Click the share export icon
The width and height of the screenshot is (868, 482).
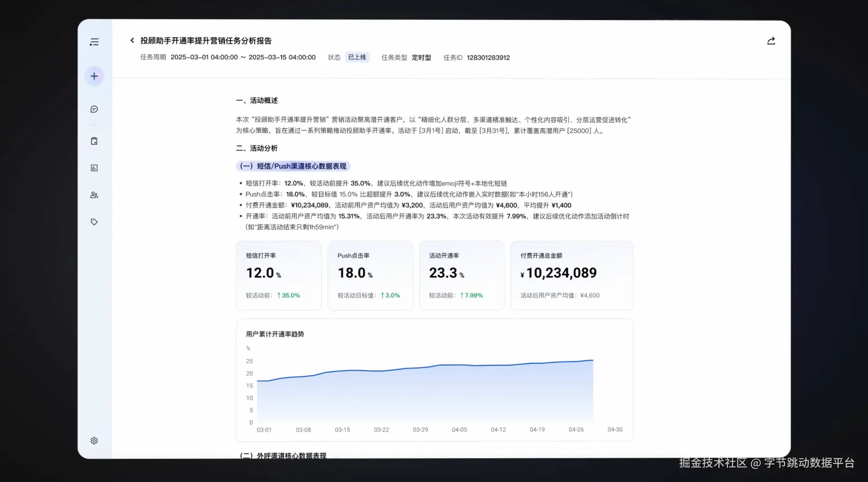[x=771, y=41]
